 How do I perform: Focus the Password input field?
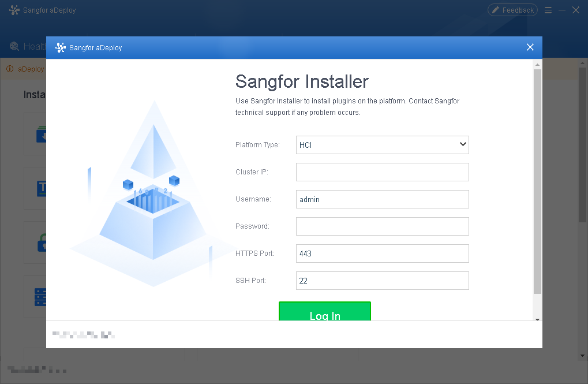(382, 226)
